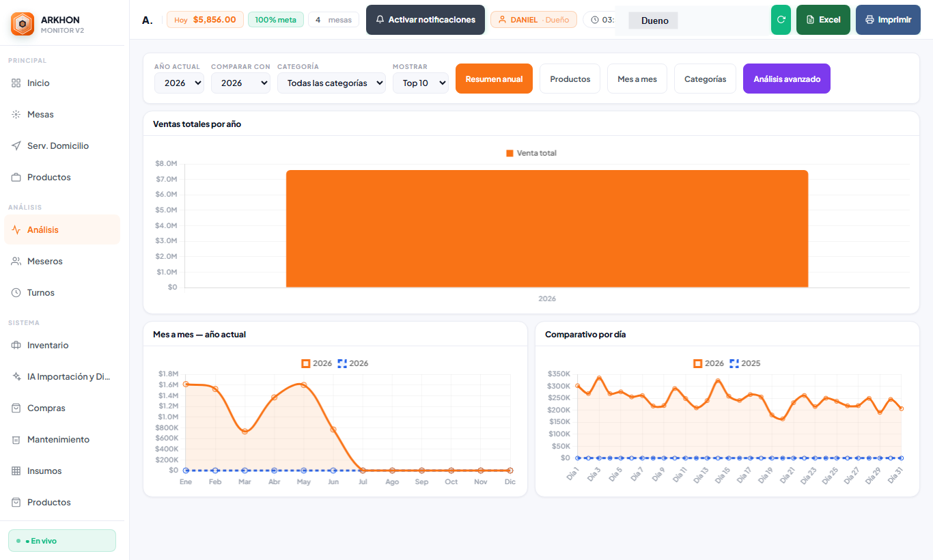The height and width of the screenshot is (560, 933).
Task: Select the Resumen anual tab
Action: [x=494, y=79]
